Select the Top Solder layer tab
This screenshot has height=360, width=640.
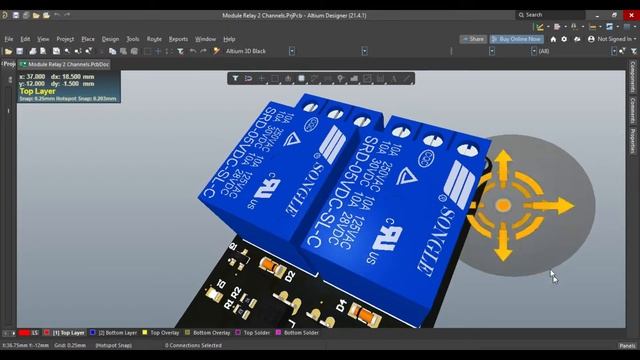257,333
